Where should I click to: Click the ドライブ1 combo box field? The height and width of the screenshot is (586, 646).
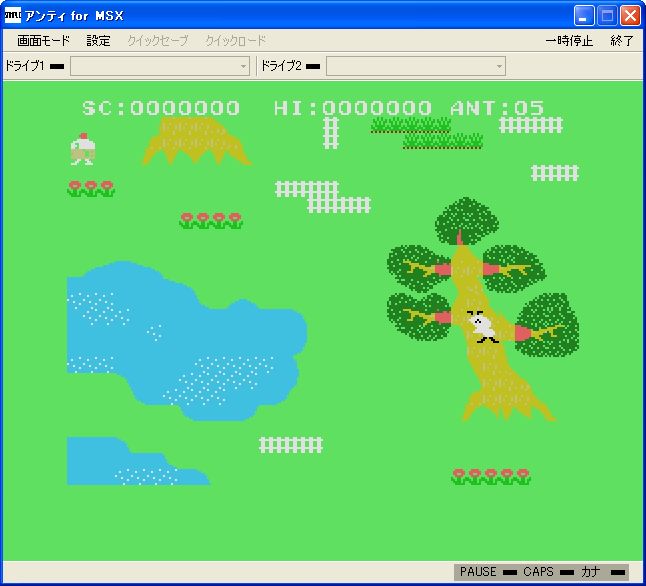(160, 66)
